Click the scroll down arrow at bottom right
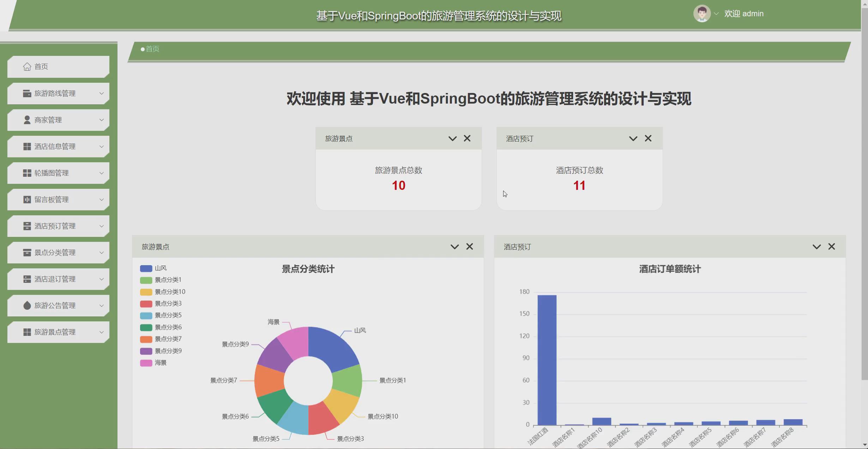 click(864, 445)
